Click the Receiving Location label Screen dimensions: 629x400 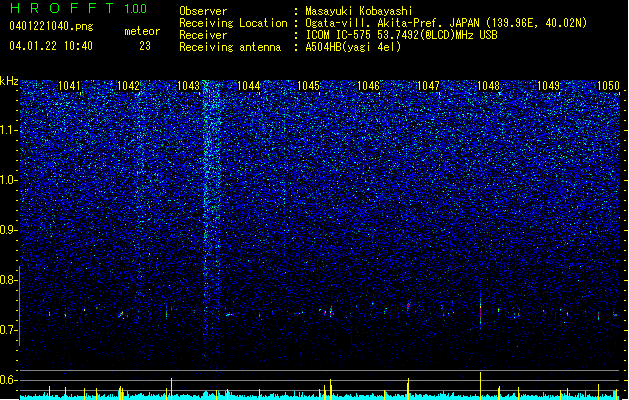233,23
